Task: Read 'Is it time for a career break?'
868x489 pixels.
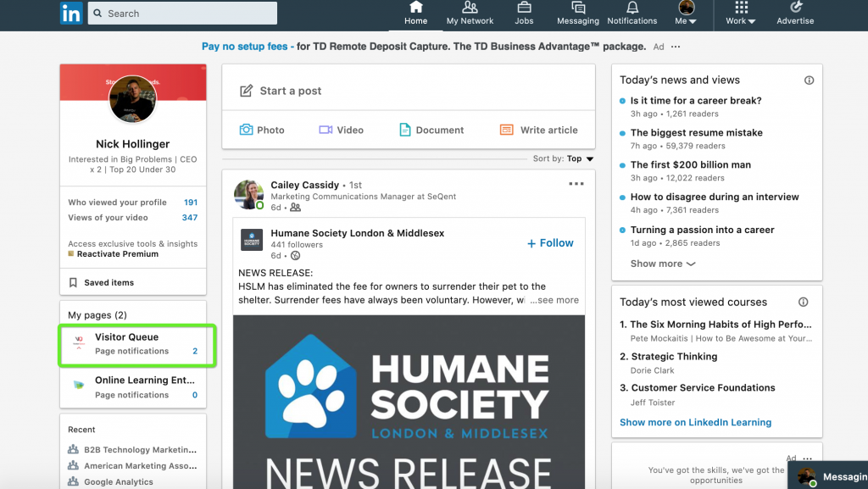Action: (x=696, y=101)
